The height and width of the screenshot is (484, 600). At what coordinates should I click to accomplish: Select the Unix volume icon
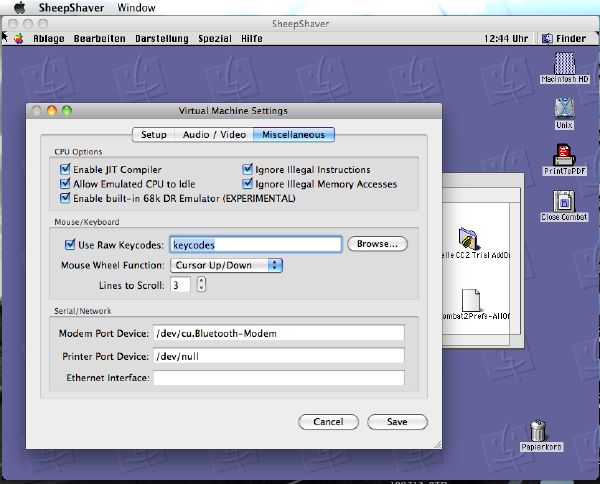pyautogui.click(x=564, y=109)
